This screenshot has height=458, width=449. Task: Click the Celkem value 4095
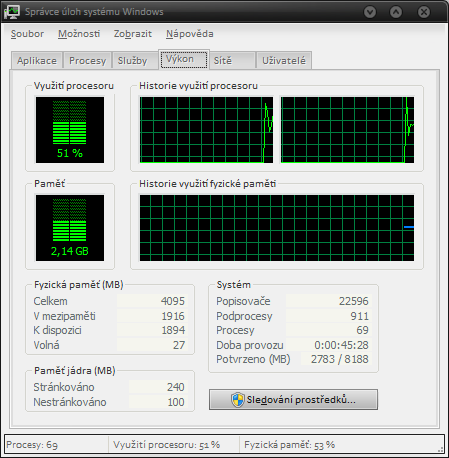[173, 301]
